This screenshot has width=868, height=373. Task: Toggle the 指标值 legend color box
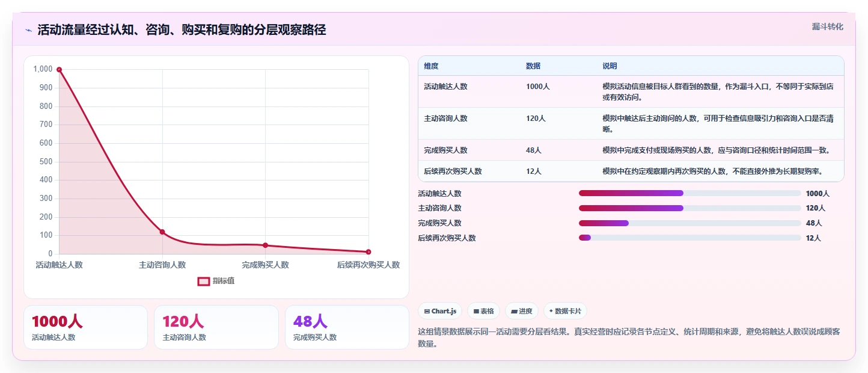tap(204, 281)
